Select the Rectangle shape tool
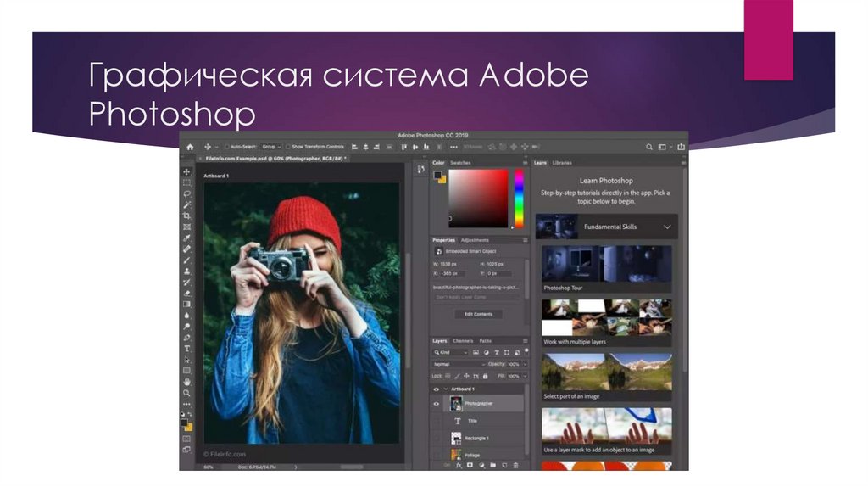Viewport: 868px width, 487px height. click(x=187, y=372)
